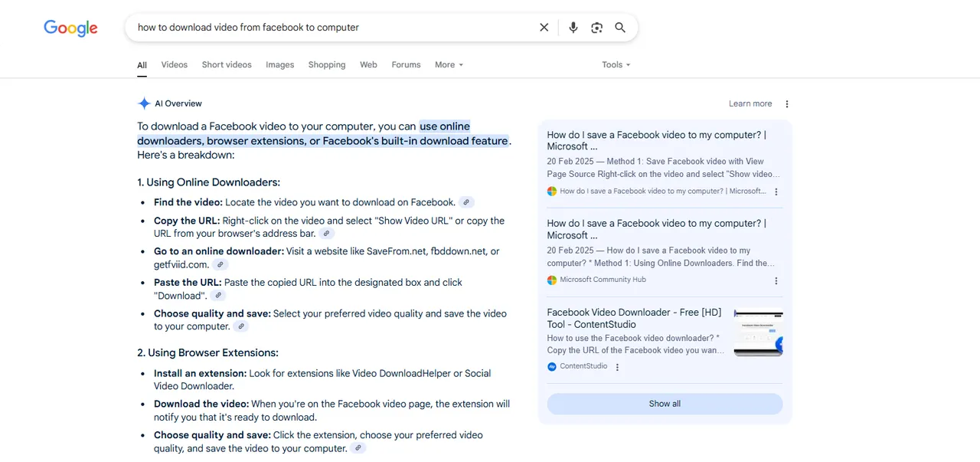Switch to the Web tab
This screenshot has height=462, width=980.
click(368, 65)
